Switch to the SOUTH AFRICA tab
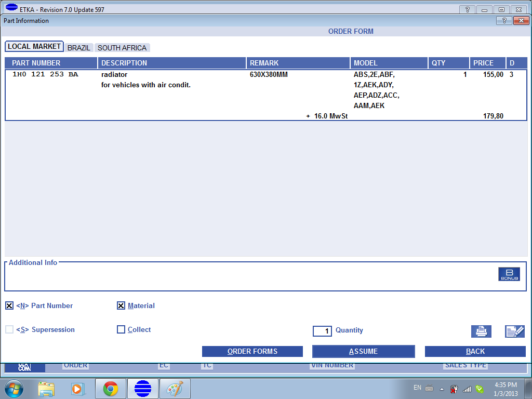The image size is (532, 399). pyautogui.click(x=122, y=48)
